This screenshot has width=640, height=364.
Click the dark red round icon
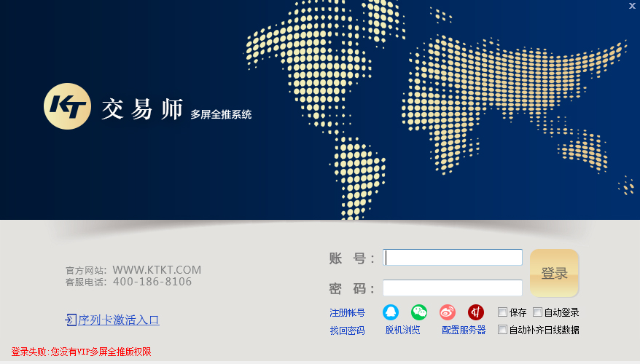point(476,312)
